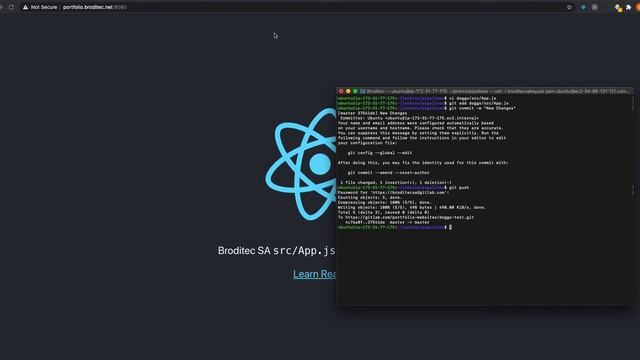Maximize the terminal with the green button
This screenshot has height=360, width=640.
tap(355, 91)
